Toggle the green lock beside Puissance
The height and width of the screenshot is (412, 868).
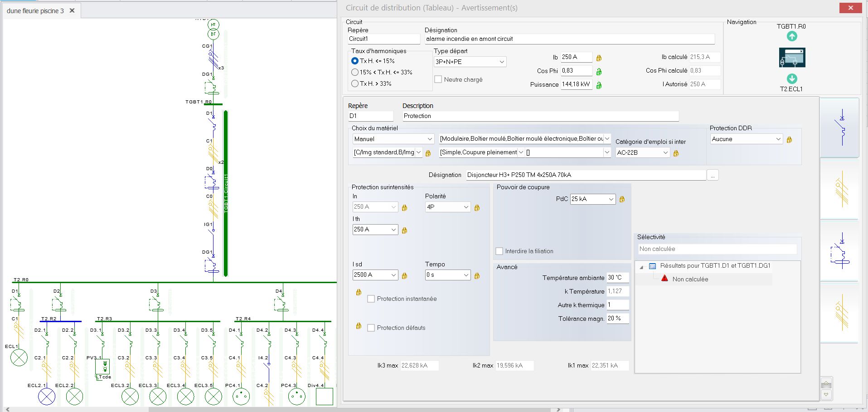(599, 85)
